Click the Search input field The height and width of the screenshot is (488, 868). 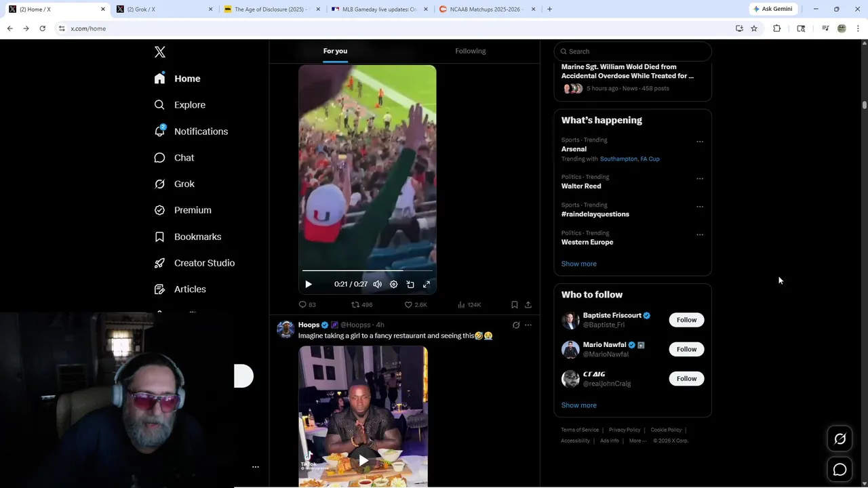(x=633, y=52)
